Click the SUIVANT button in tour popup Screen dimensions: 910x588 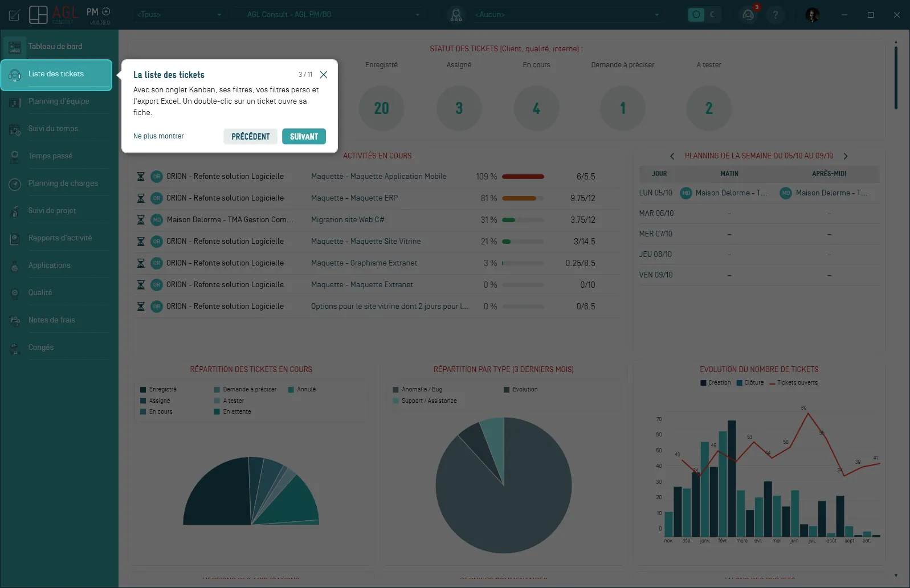coord(304,137)
